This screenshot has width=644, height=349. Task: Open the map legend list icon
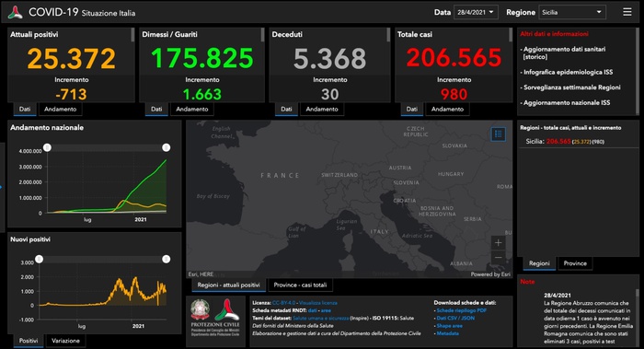tap(499, 134)
